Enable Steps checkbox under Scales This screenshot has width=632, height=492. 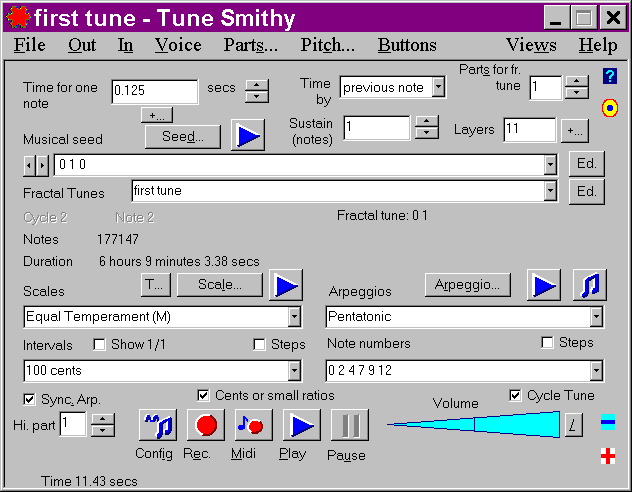(x=259, y=345)
